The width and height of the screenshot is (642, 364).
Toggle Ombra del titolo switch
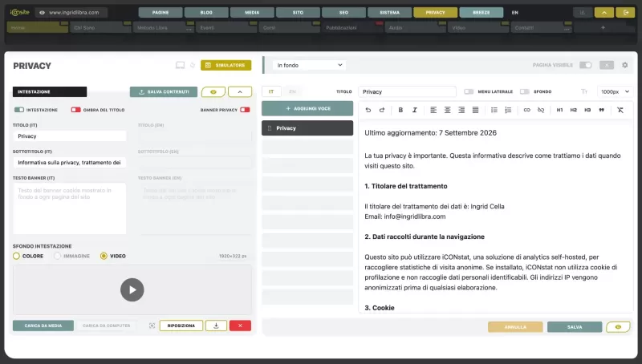point(75,110)
